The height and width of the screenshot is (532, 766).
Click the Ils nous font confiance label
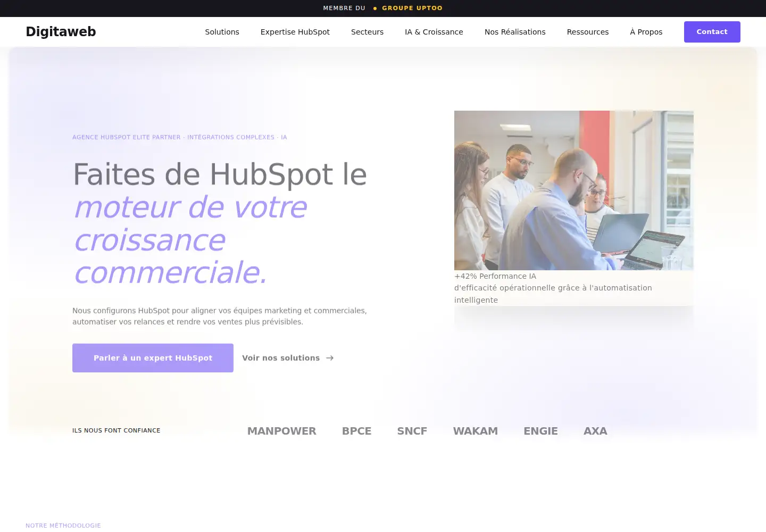[x=116, y=430]
